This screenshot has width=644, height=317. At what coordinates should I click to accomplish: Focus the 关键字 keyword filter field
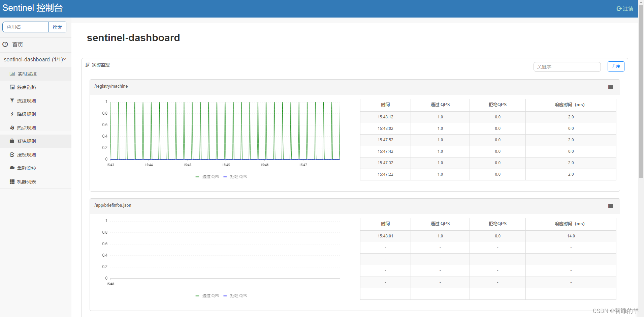coord(567,67)
